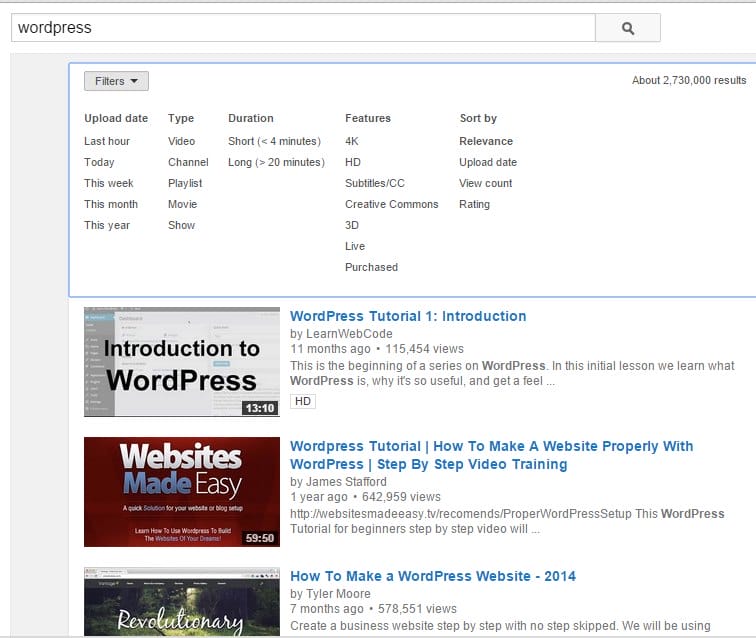The height and width of the screenshot is (638, 756).
Task: Open Introduction to WordPress video thumbnail
Action: click(182, 362)
